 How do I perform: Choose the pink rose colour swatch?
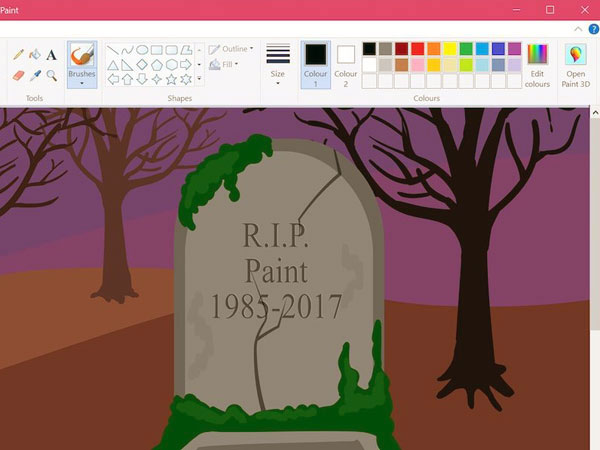pos(417,65)
